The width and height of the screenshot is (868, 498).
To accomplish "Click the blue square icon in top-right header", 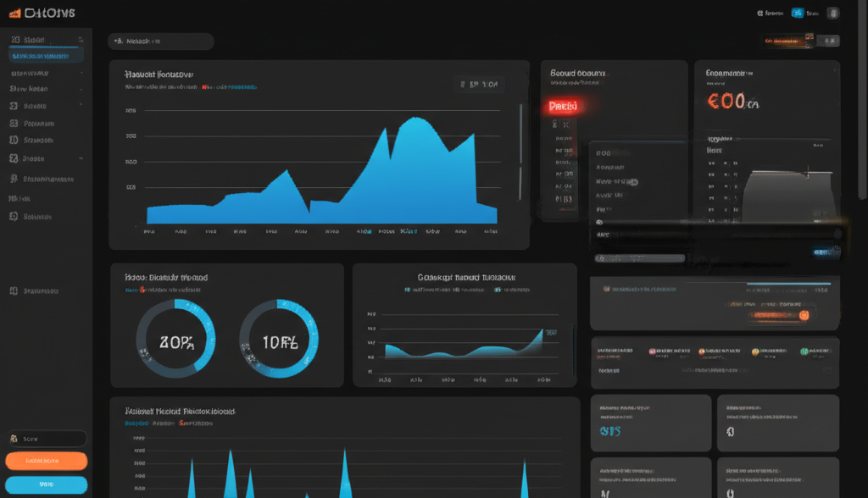I will coord(797,13).
